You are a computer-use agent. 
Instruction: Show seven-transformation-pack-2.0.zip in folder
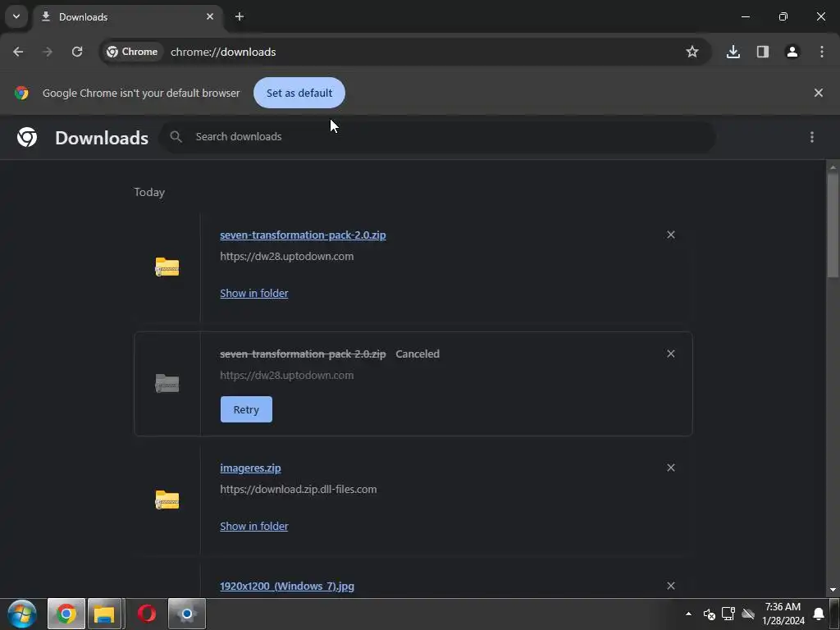(254, 293)
